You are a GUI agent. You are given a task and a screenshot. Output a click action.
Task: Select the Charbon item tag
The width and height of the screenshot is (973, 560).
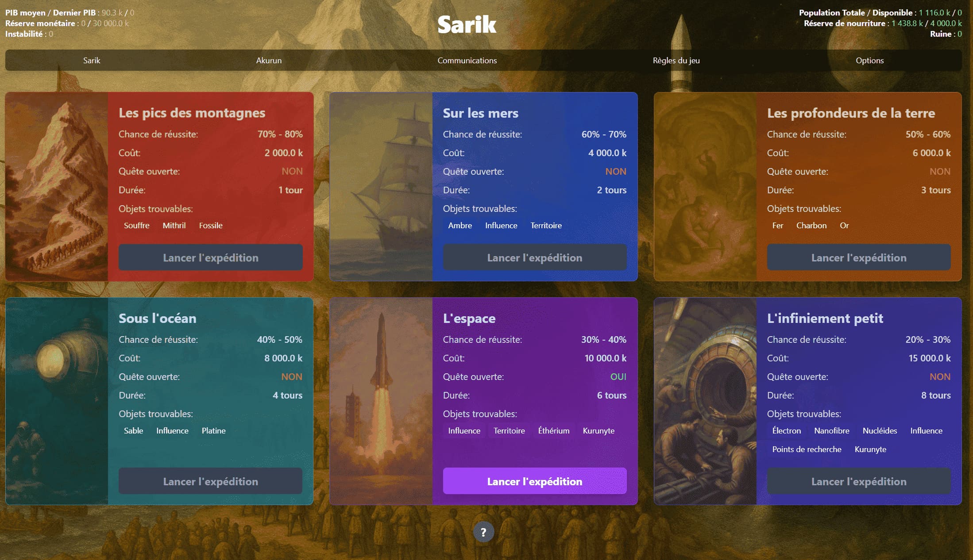coord(811,225)
